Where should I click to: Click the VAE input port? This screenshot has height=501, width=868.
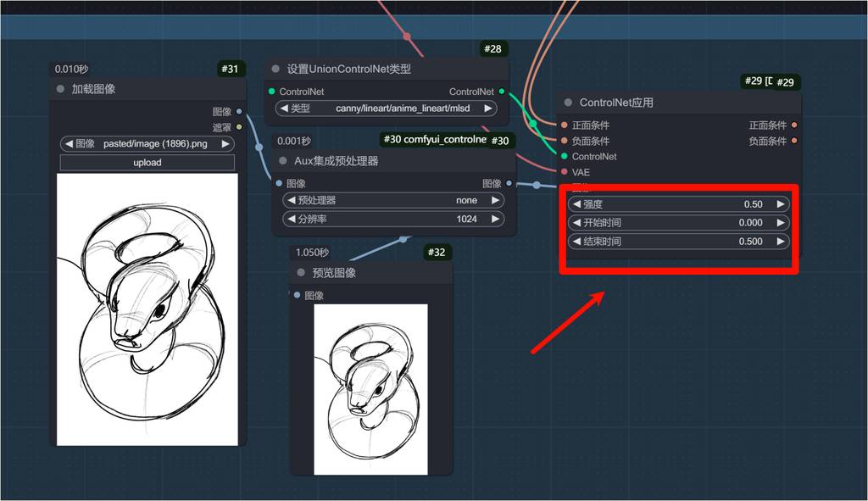pyautogui.click(x=564, y=172)
